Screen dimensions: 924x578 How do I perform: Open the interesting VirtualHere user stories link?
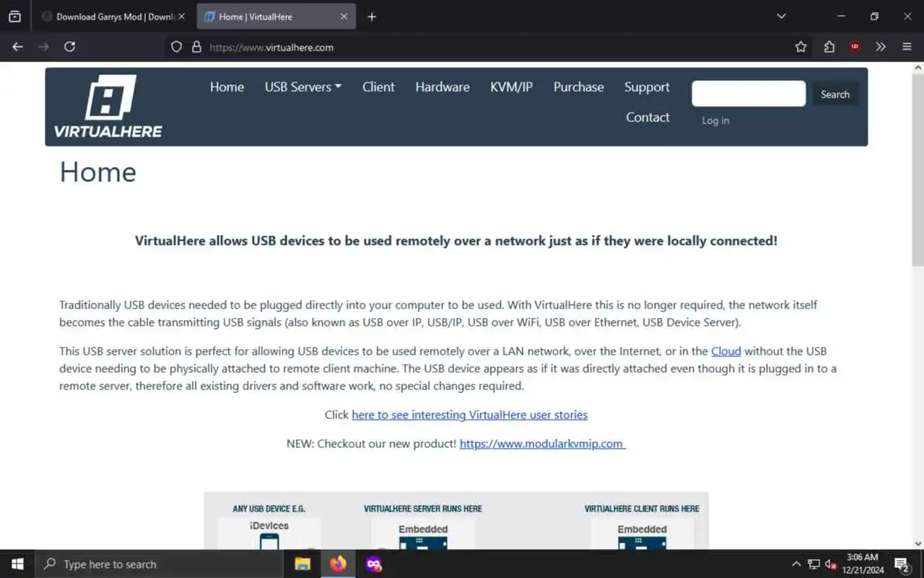click(x=469, y=415)
